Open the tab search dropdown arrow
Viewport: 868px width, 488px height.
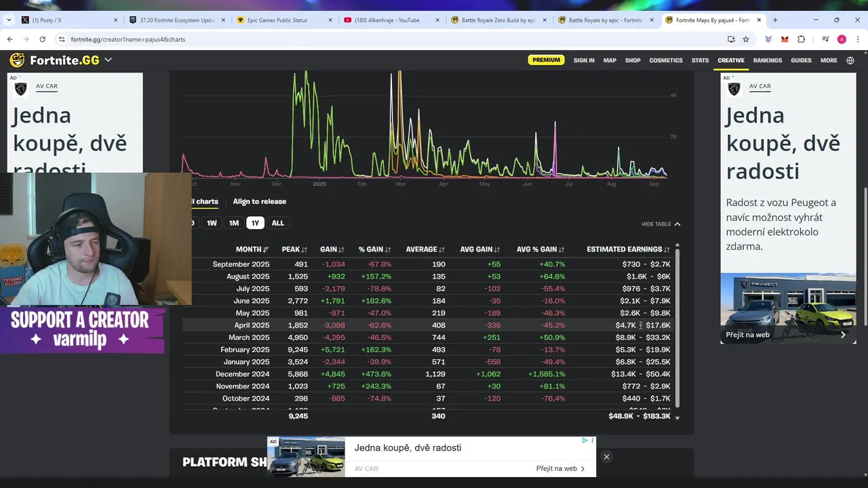coord(9,20)
